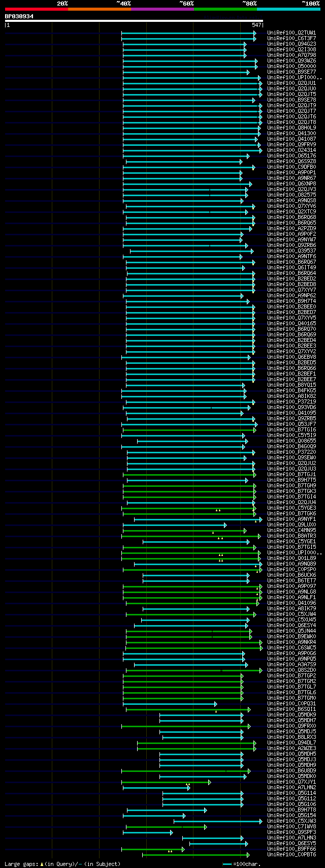Select the UniRef100_Q9FRV9 label

pos(291,145)
